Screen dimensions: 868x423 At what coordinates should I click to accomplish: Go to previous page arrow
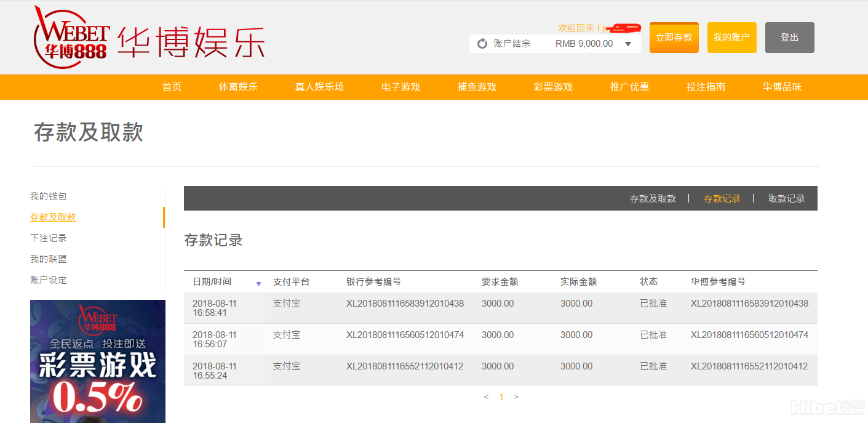tap(486, 397)
